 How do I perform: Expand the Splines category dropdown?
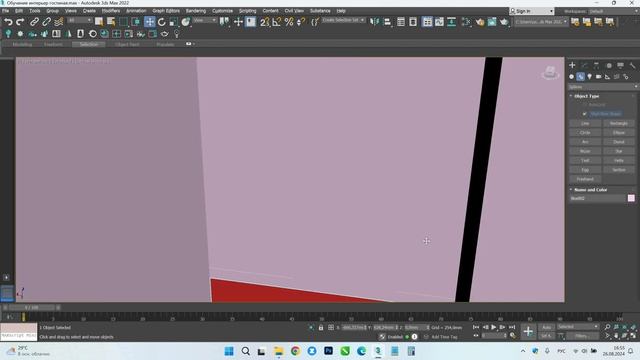click(x=602, y=87)
